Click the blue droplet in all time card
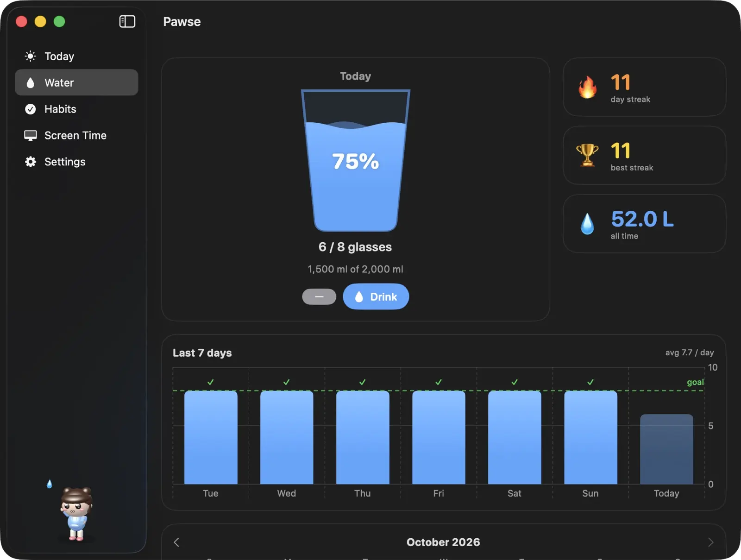741x560 pixels. (587, 224)
